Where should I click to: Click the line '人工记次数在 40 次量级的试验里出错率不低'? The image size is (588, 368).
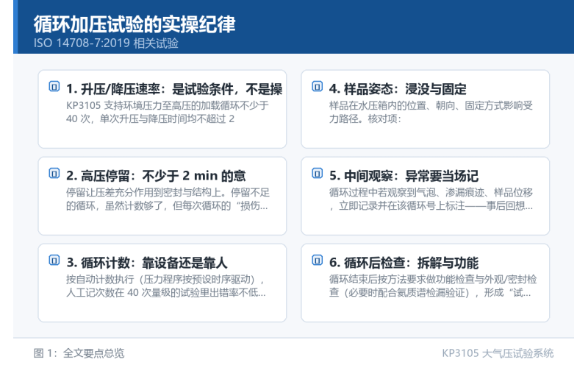[x=163, y=292]
